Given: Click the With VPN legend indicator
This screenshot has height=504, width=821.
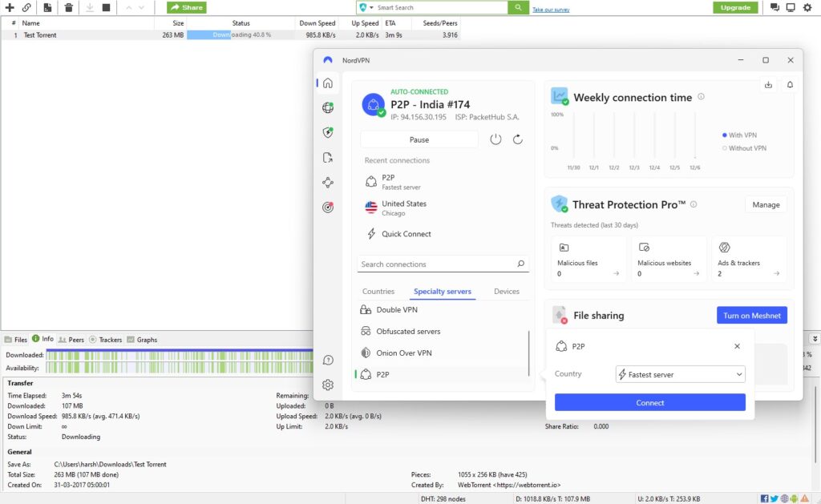Looking at the screenshot, I should pos(724,135).
